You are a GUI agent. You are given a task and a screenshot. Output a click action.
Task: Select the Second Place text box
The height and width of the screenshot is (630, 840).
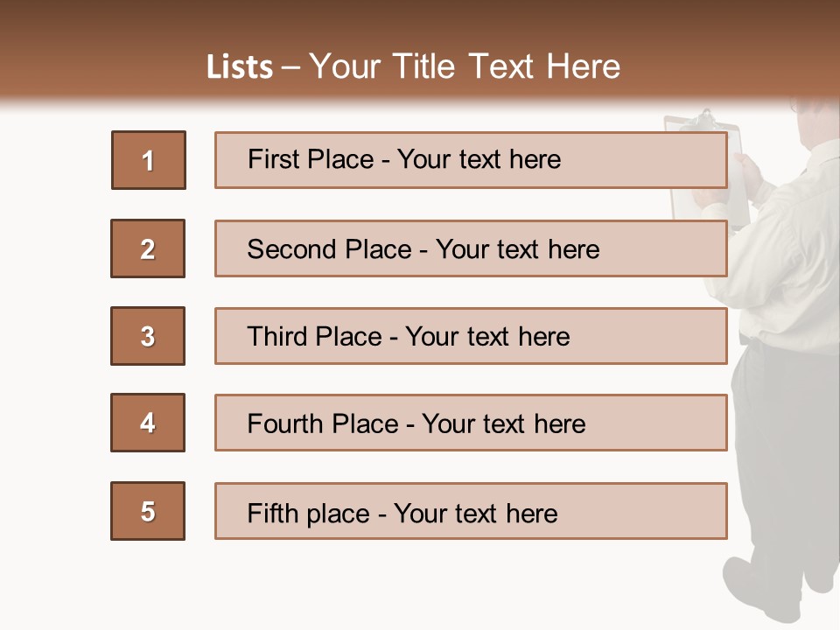coord(471,248)
